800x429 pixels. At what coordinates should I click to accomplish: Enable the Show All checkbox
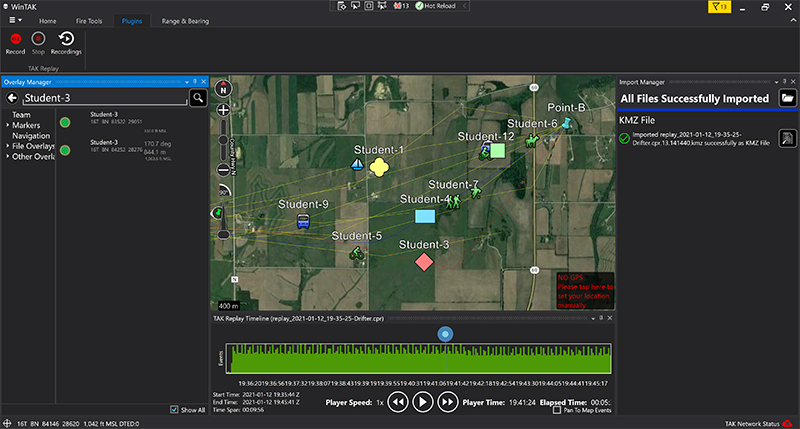coord(173,410)
